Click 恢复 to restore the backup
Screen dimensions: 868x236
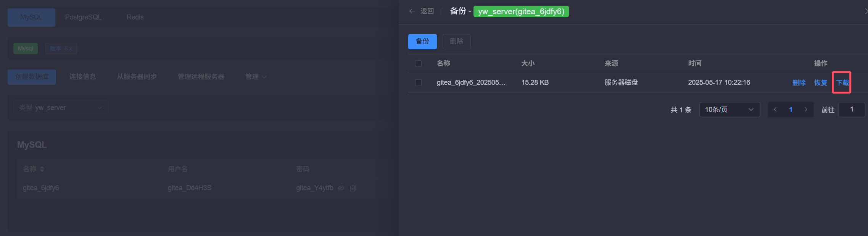pos(821,82)
